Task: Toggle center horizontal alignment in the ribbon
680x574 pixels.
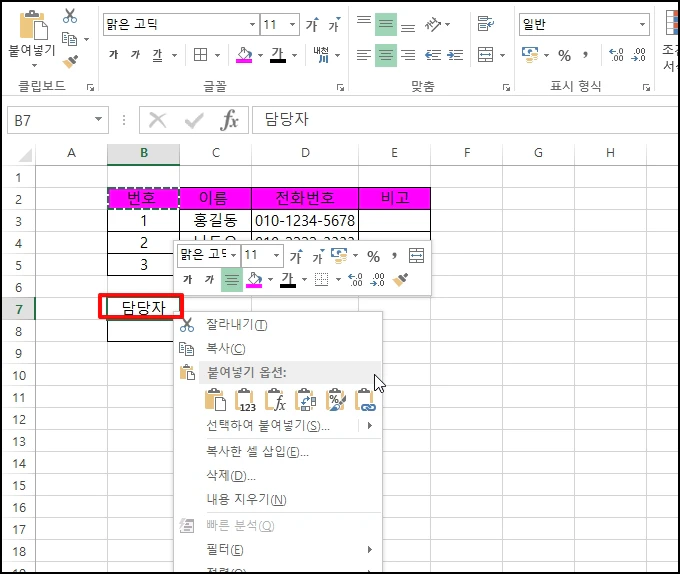Action: click(386, 55)
